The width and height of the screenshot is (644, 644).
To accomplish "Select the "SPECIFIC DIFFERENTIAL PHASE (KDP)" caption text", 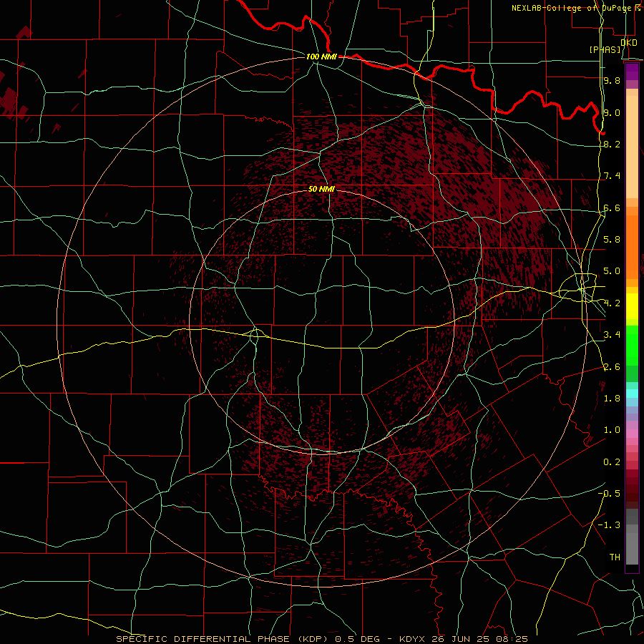I will pyautogui.click(x=223, y=639).
